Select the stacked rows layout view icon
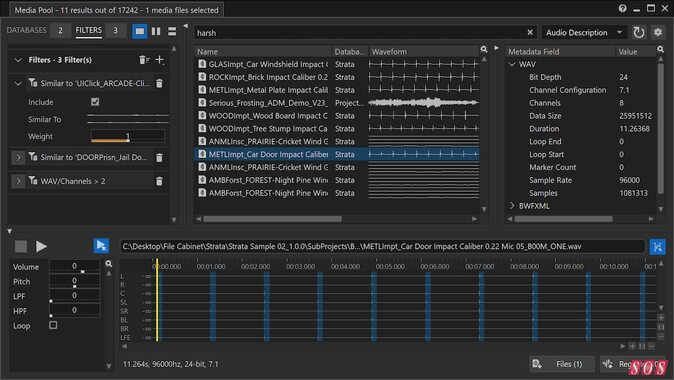Image resolution: width=674 pixels, height=380 pixels. (x=172, y=31)
